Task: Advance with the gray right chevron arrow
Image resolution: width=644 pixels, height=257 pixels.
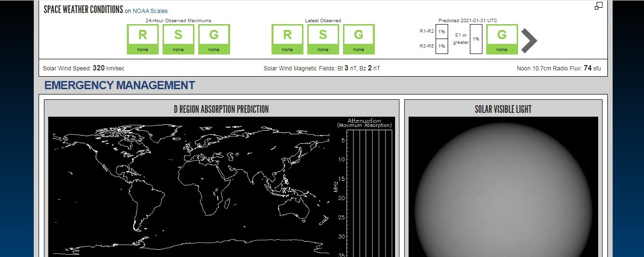Action: point(529,41)
